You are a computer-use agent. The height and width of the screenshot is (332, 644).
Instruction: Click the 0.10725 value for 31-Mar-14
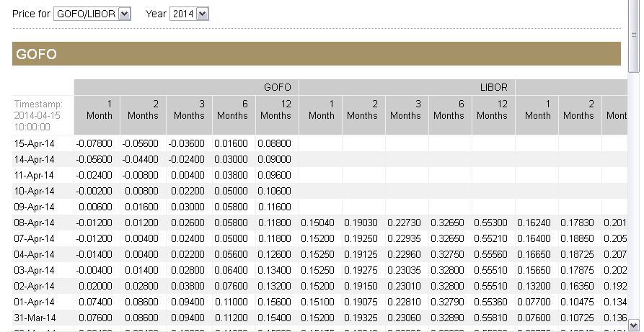pyautogui.click(x=578, y=318)
